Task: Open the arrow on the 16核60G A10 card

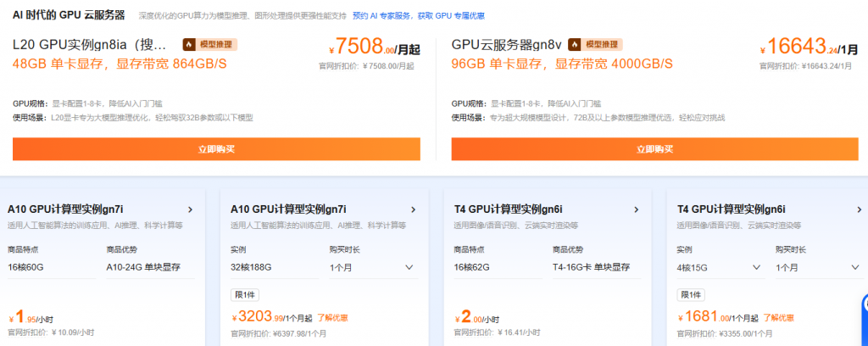Action: [x=190, y=209]
